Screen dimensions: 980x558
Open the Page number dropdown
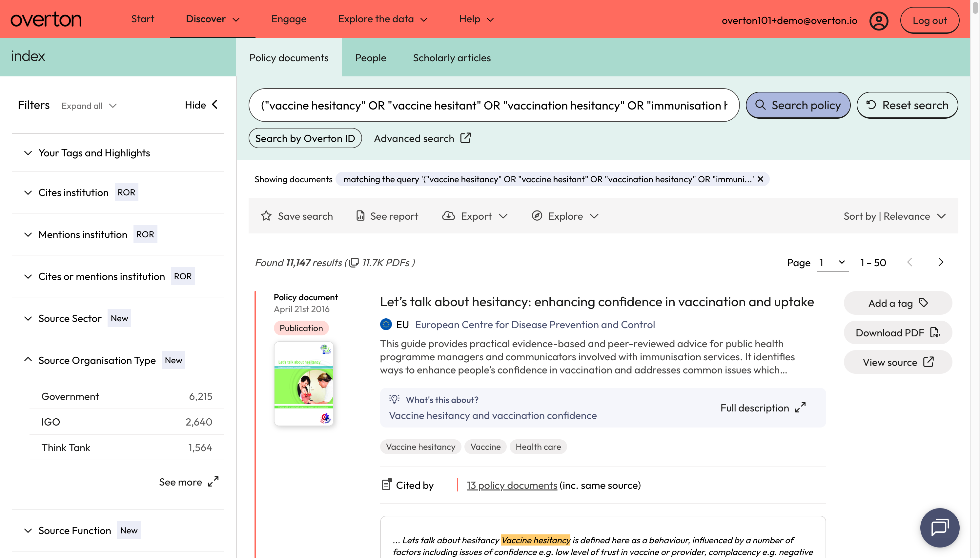(832, 262)
